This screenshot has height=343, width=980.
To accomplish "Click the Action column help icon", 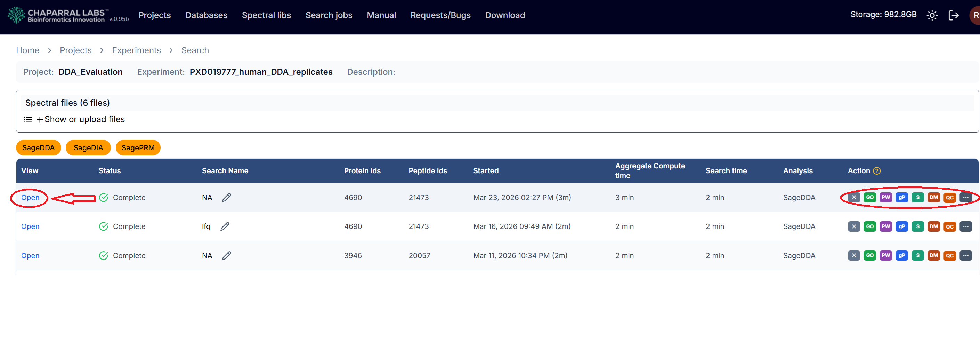I will coord(876,171).
